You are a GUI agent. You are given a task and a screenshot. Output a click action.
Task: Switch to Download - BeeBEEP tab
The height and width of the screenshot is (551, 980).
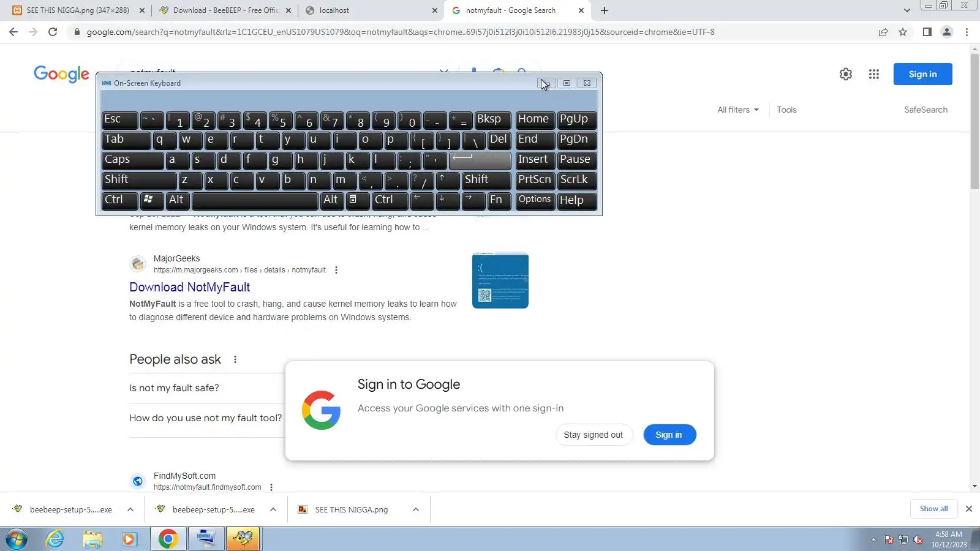225,10
